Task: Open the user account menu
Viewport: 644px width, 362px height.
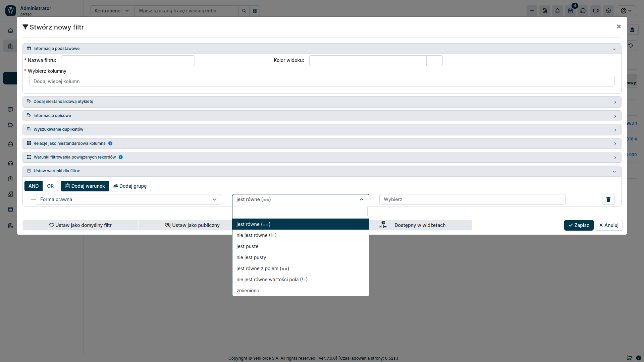Action: [626, 11]
